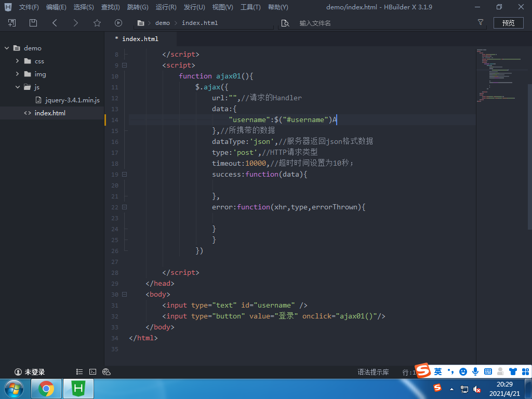
Task: Open the 查找(I) menu
Action: click(x=110, y=7)
